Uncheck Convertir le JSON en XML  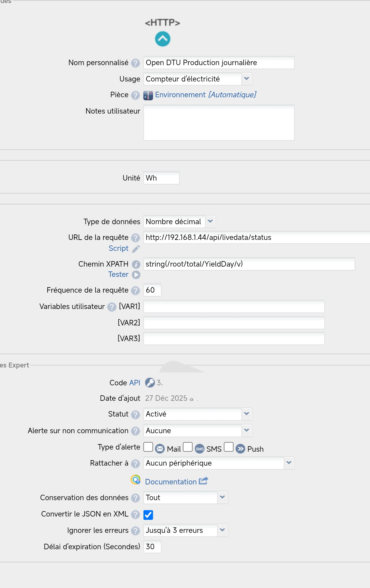(148, 515)
